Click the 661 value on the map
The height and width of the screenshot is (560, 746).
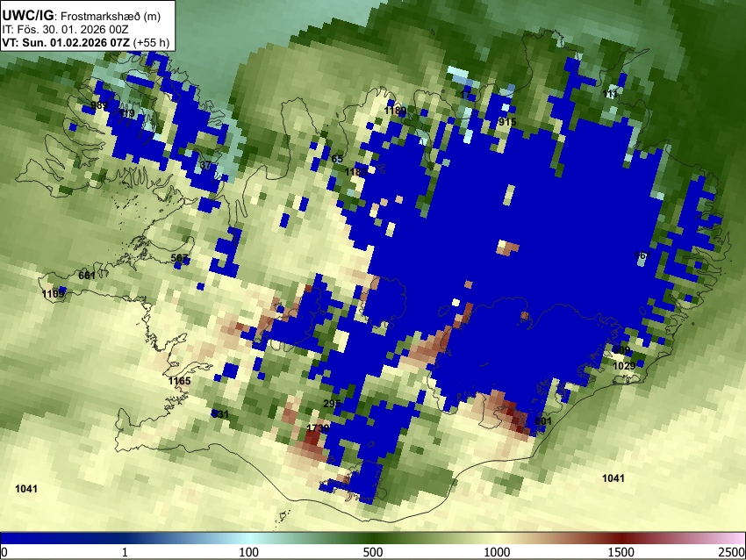(x=87, y=275)
